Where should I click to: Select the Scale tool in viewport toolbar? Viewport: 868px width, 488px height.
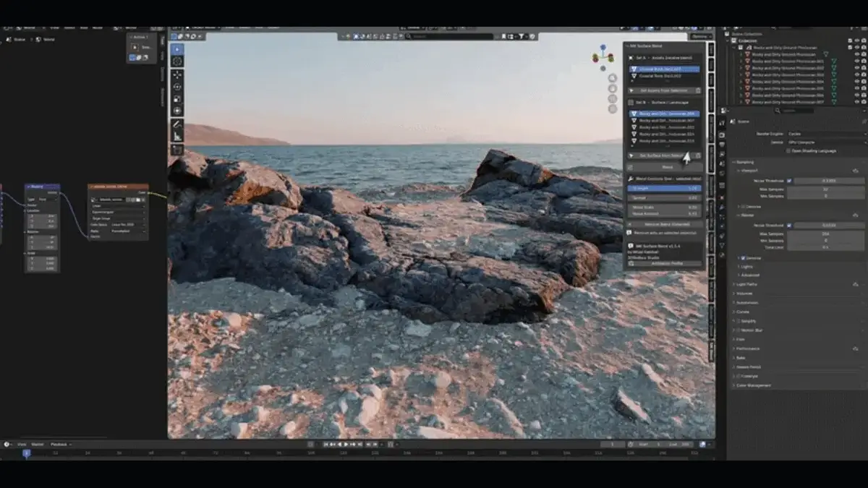(x=177, y=98)
